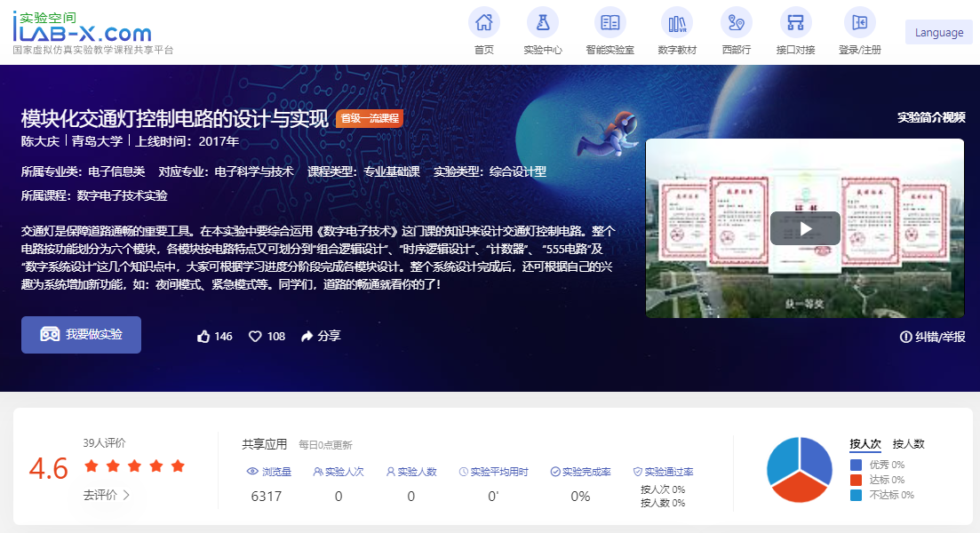Expand the 去评价 rating link arrow
The width and height of the screenshot is (980, 533).
coord(126,495)
